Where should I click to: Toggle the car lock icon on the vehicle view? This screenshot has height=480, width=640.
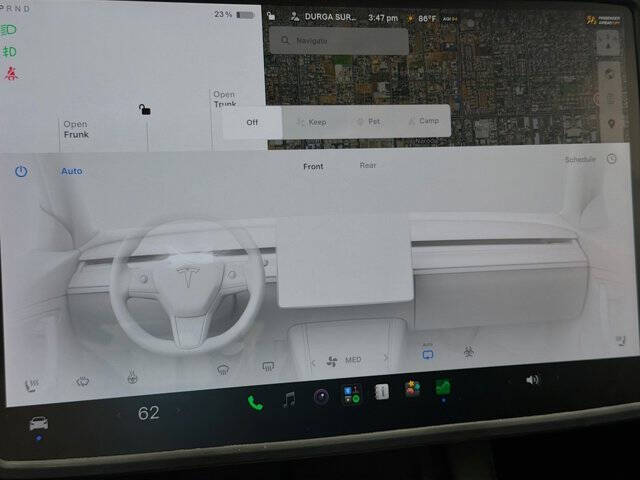point(144,109)
